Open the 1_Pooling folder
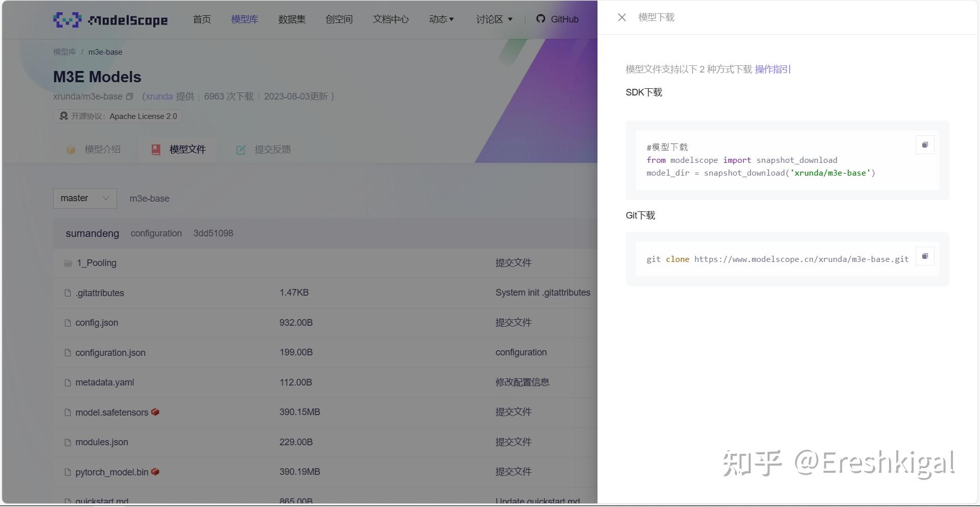The height and width of the screenshot is (507, 980). click(x=97, y=263)
